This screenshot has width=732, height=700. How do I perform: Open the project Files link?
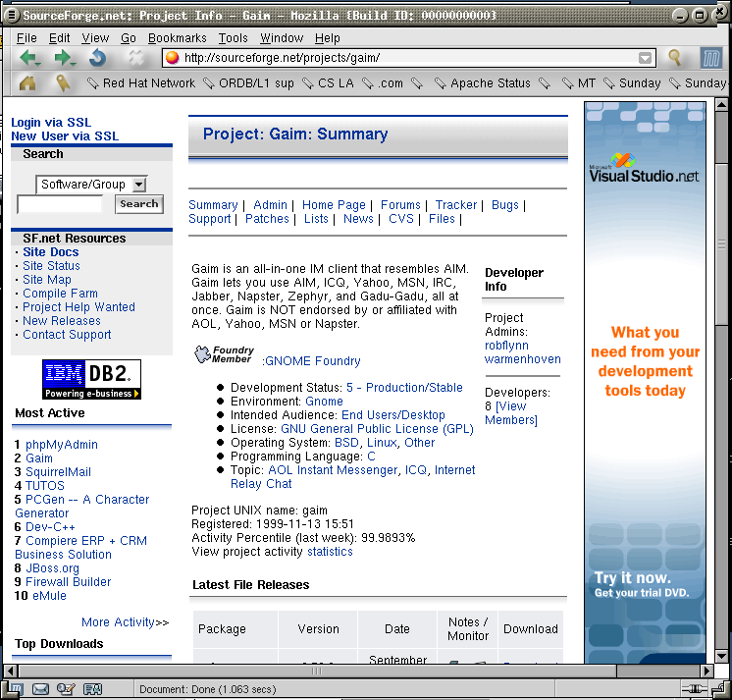tap(442, 219)
